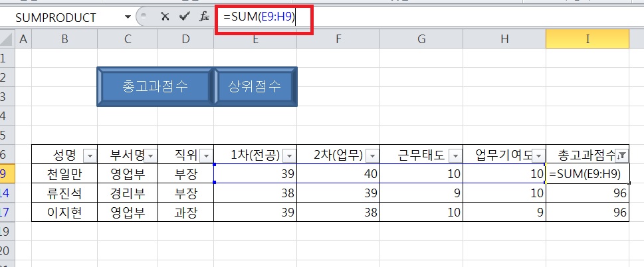Open the 2차(업무) filter dropdown
This screenshot has width=644, height=267.
point(372,155)
